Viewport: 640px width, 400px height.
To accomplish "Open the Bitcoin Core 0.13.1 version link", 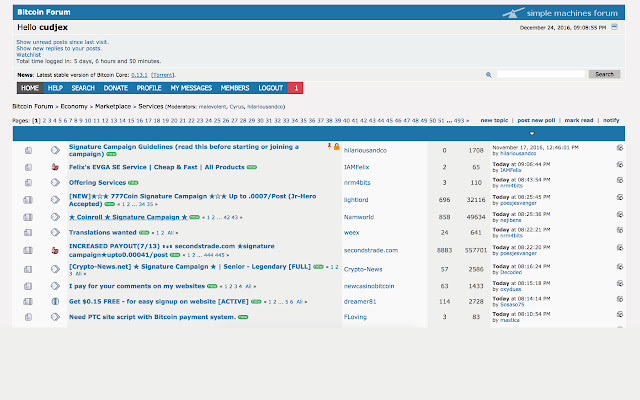I will click(x=139, y=75).
